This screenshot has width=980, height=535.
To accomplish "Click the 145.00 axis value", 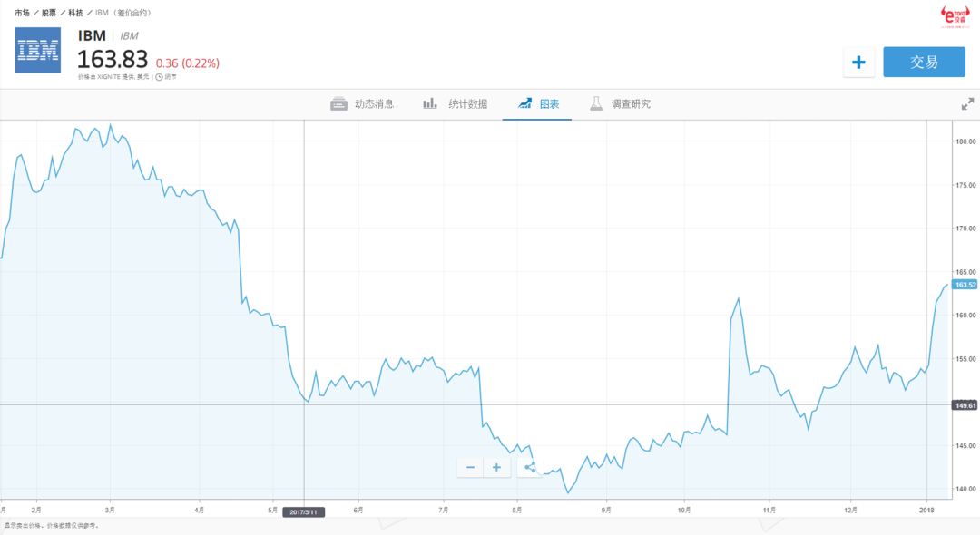I will [965, 446].
